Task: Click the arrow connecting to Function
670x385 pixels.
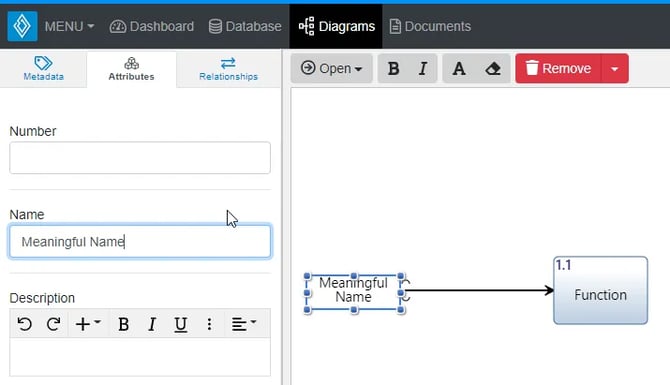Action: tap(479, 291)
